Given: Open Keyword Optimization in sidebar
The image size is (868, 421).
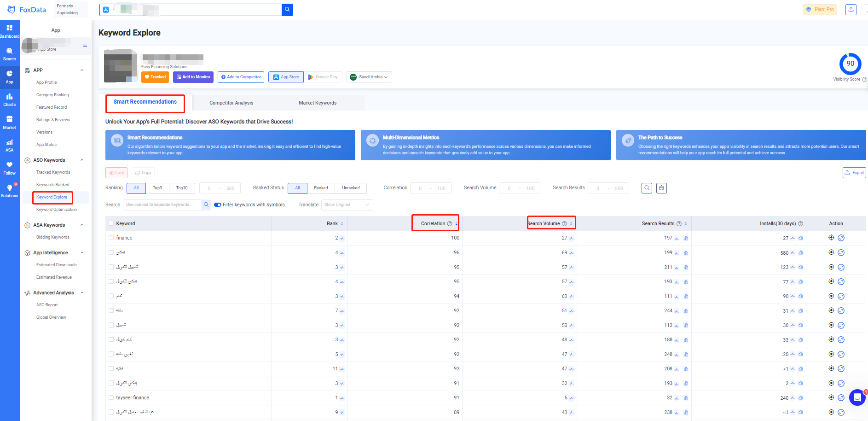Looking at the screenshot, I should tap(57, 210).
